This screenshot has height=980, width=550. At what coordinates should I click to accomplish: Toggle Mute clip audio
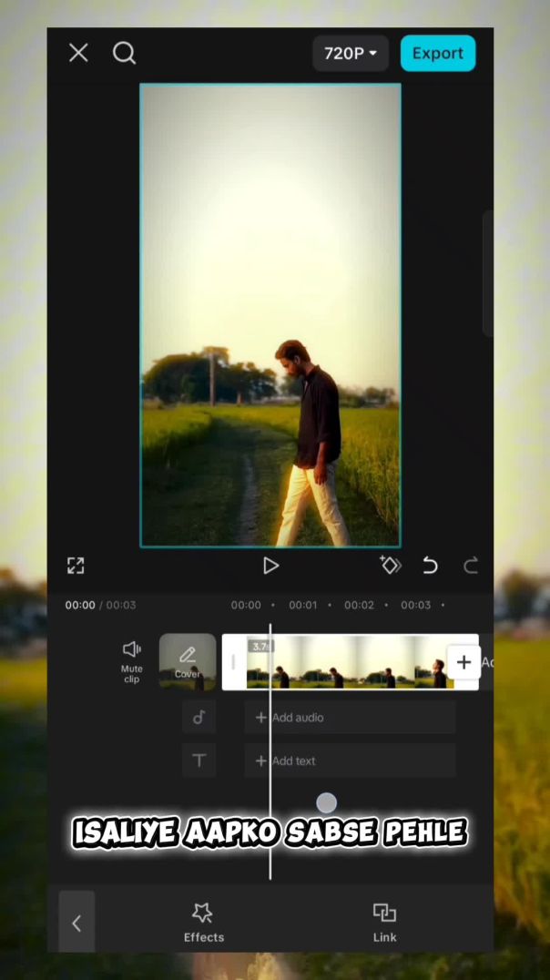click(132, 660)
